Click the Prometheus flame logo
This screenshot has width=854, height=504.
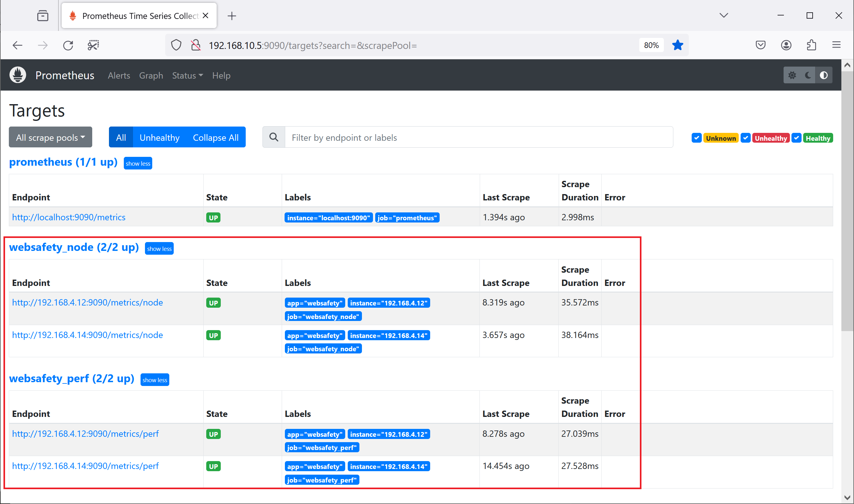[18, 75]
